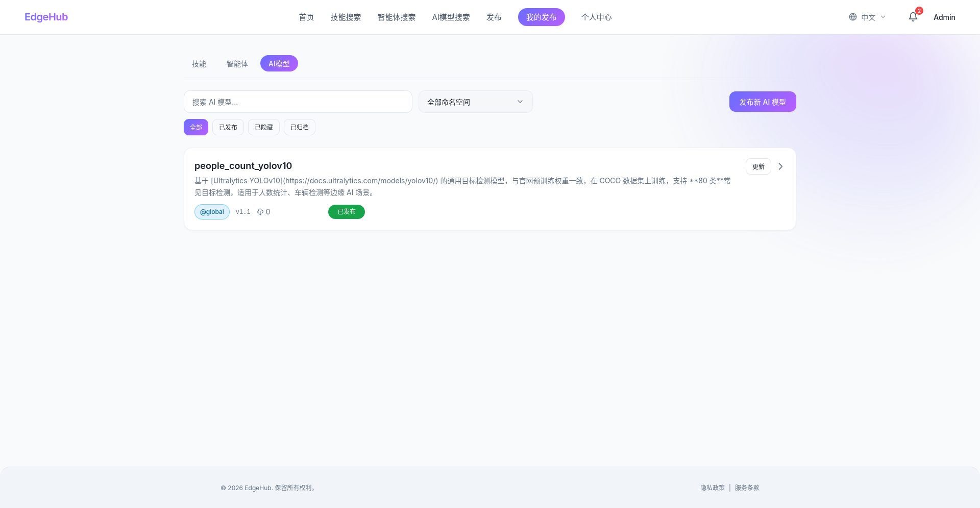
Task: Go to 个人中心 page
Action: [596, 17]
